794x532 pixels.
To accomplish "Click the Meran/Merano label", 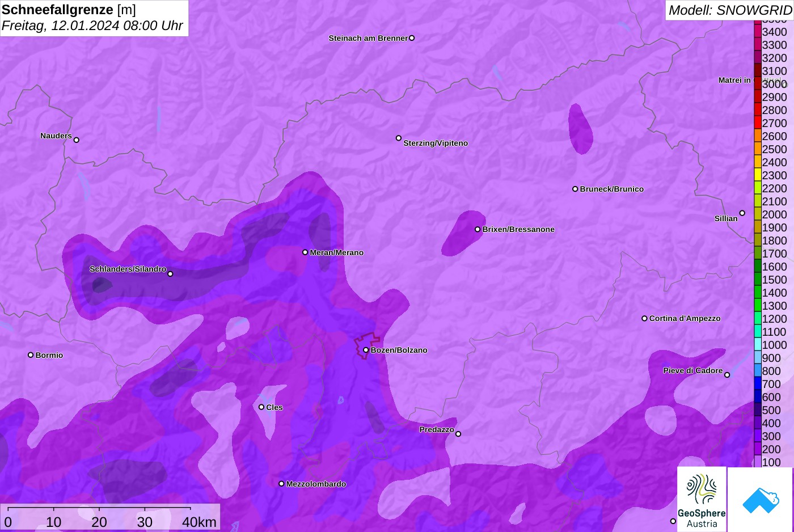I will tap(337, 252).
